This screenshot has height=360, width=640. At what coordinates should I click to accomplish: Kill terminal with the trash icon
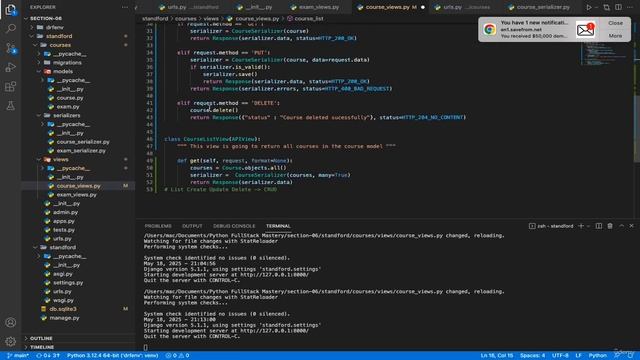pyautogui.click(x=610, y=226)
